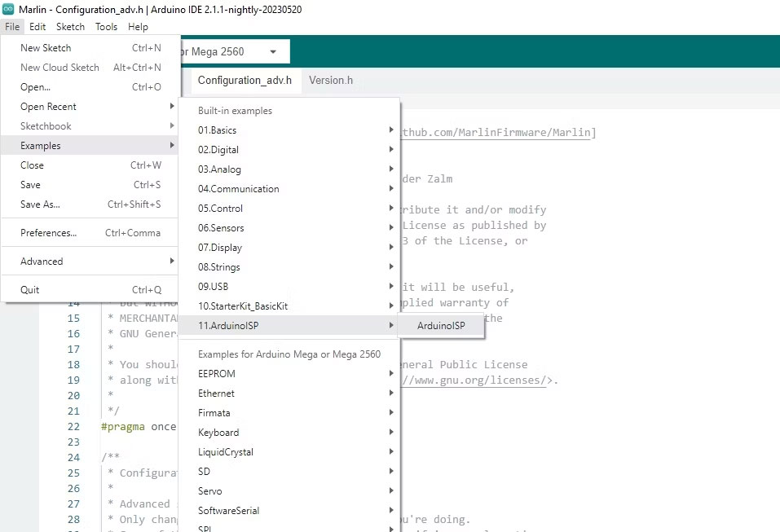Choose Save As... menu entry
Image resolution: width=780 pixels, height=532 pixels.
90,204
